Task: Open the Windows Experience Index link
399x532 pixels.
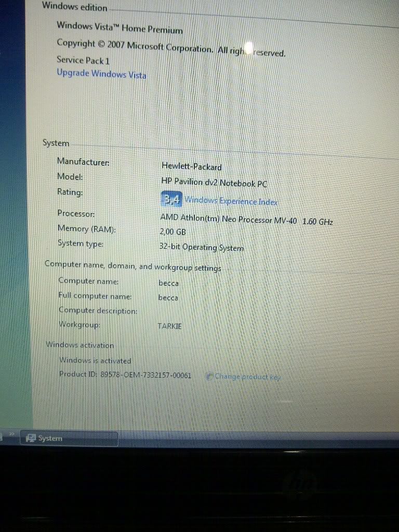Action: pos(231,201)
